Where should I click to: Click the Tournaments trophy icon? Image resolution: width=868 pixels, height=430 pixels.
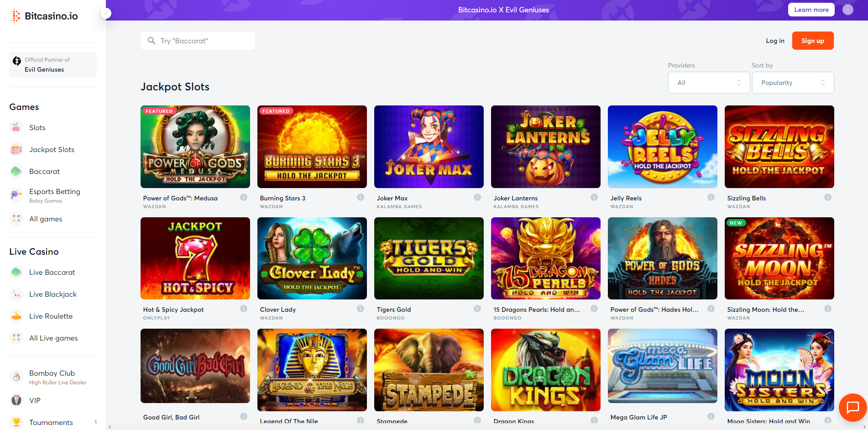[16, 422]
